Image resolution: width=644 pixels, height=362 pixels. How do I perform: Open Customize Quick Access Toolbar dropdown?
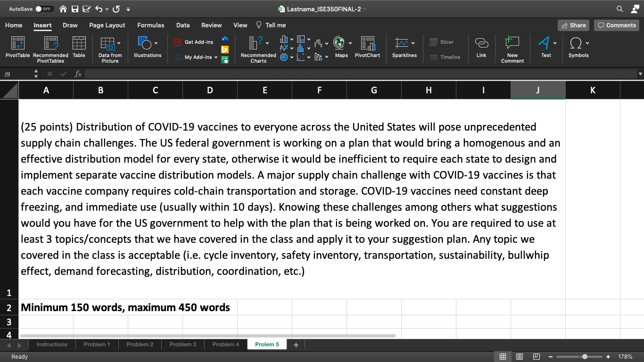pyautogui.click(x=128, y=9)
